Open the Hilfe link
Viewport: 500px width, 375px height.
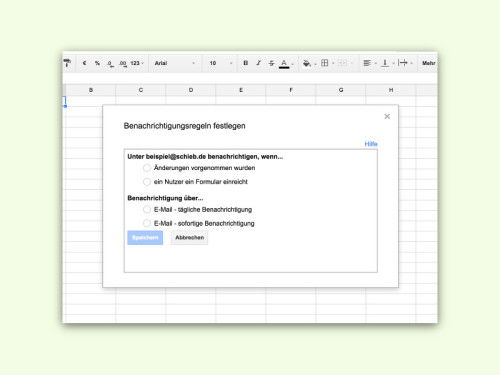(371, 144)
